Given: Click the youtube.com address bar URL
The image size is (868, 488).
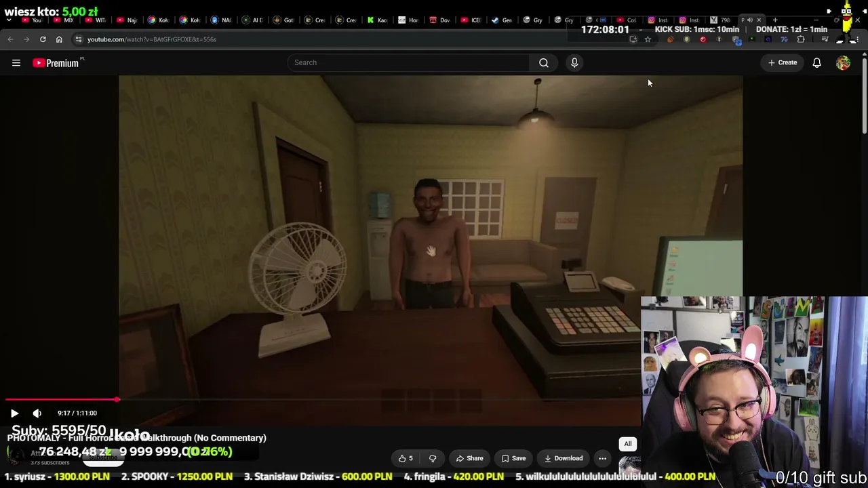Looking at the screenshot, I should [152, 39].
